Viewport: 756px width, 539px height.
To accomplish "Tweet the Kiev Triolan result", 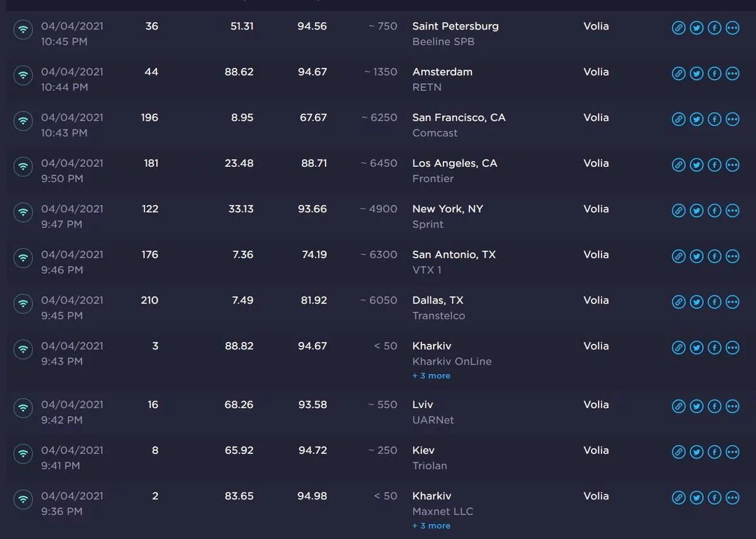I will pyautogui.click(x=696, y=452).
